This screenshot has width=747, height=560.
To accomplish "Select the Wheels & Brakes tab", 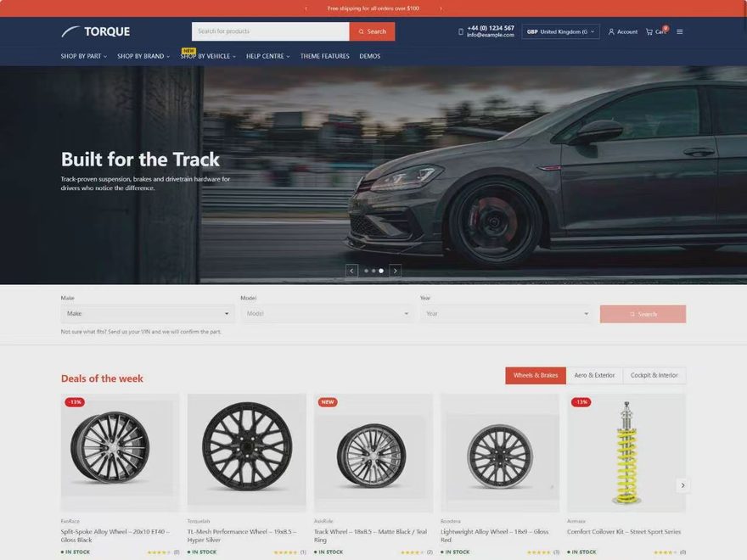I will [536, 375].
